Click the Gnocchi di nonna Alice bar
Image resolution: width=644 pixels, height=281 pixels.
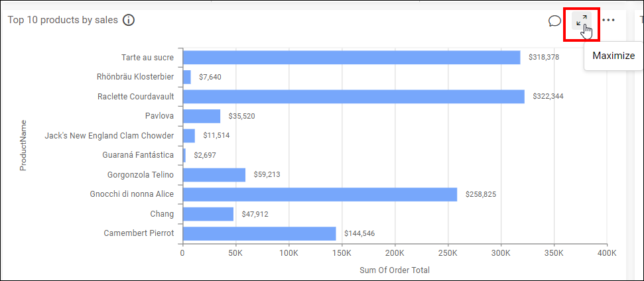coord(320,194)
